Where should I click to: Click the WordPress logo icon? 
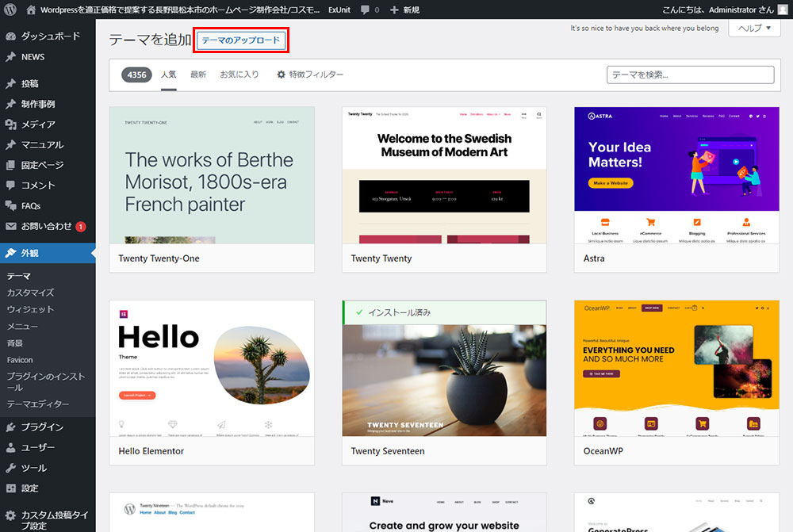[x=10, y=10]
